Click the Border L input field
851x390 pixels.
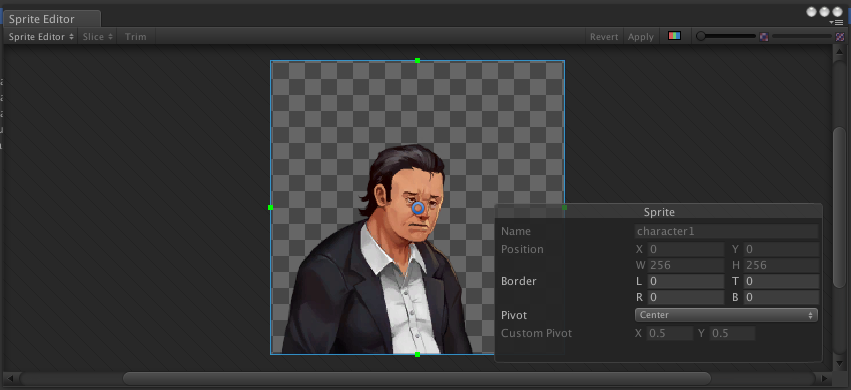686,282
